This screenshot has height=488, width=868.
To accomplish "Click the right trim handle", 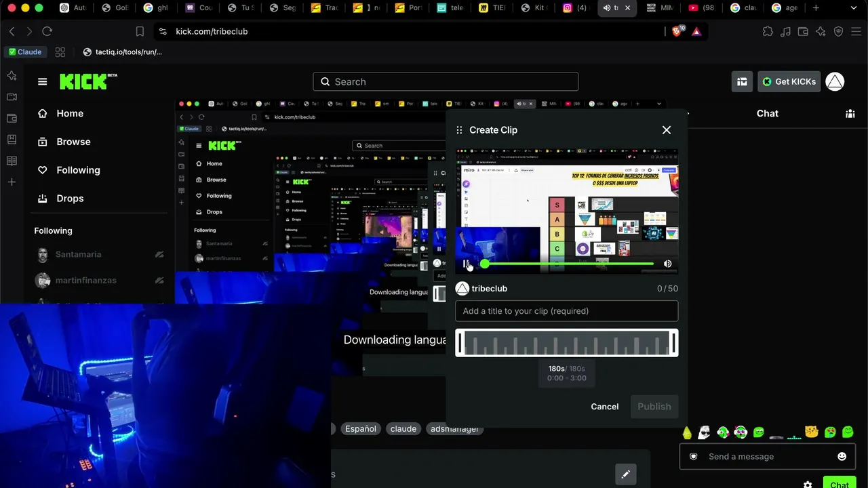I will click(x=673, y=343).
